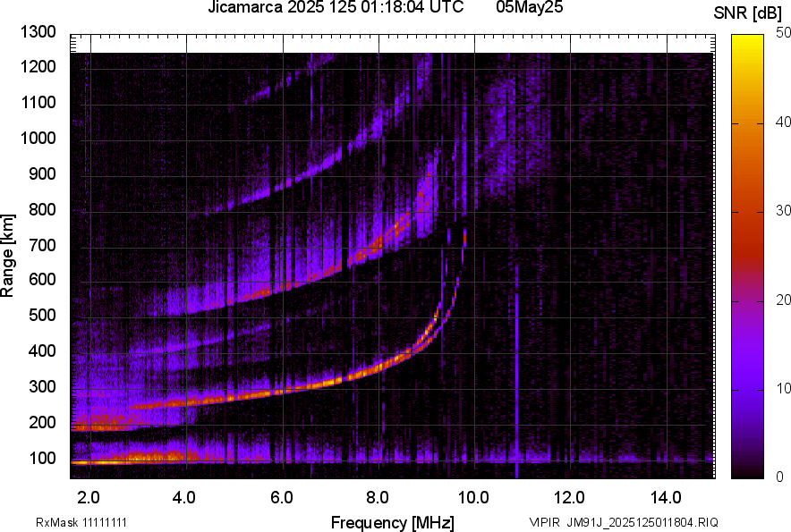Click the range tick label 1200
Viewport: 791px width, 532px height.
pos(38,66)
